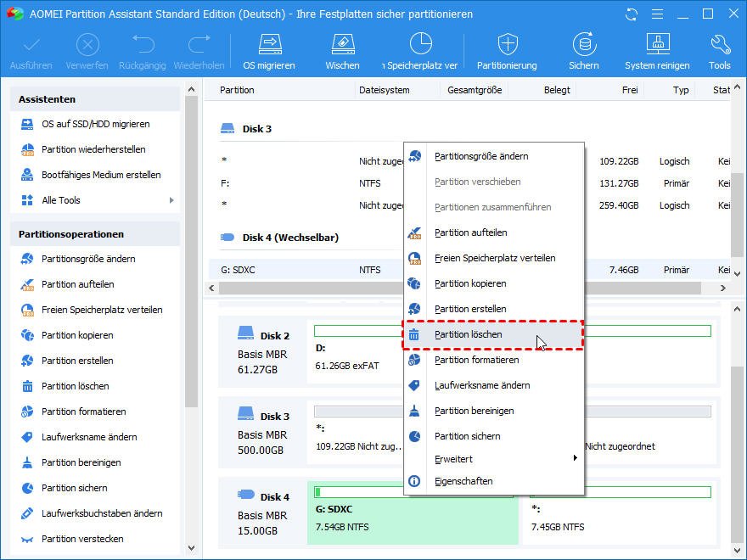Choose Partition sichern in sidebar
Screen dimensions: 747x560
[x=75, y=488]
